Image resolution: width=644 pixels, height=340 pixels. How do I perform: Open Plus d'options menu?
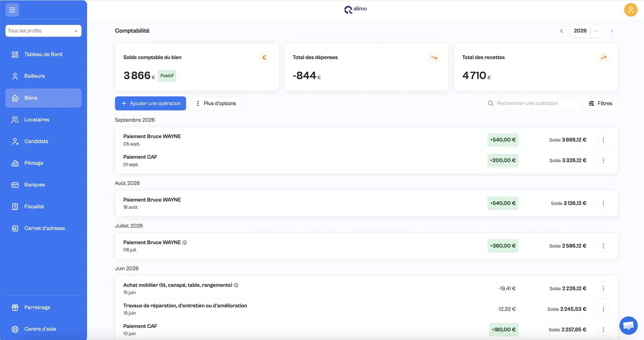216,103
